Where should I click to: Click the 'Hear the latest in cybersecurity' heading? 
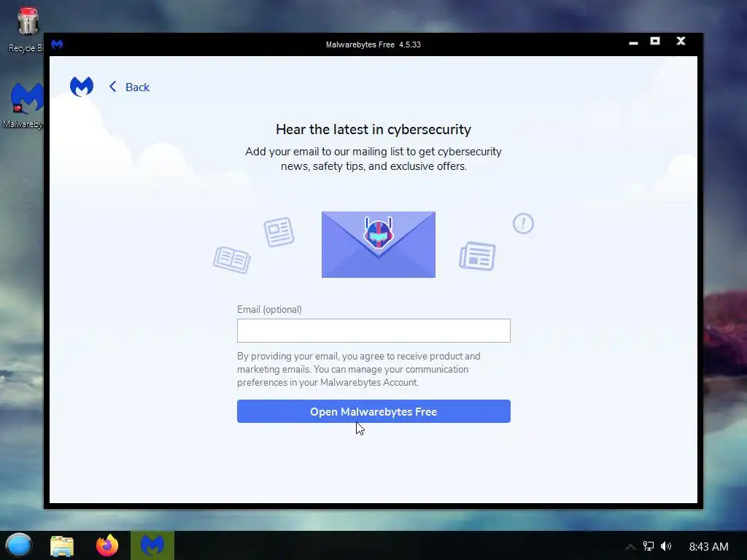click(373, 130)
